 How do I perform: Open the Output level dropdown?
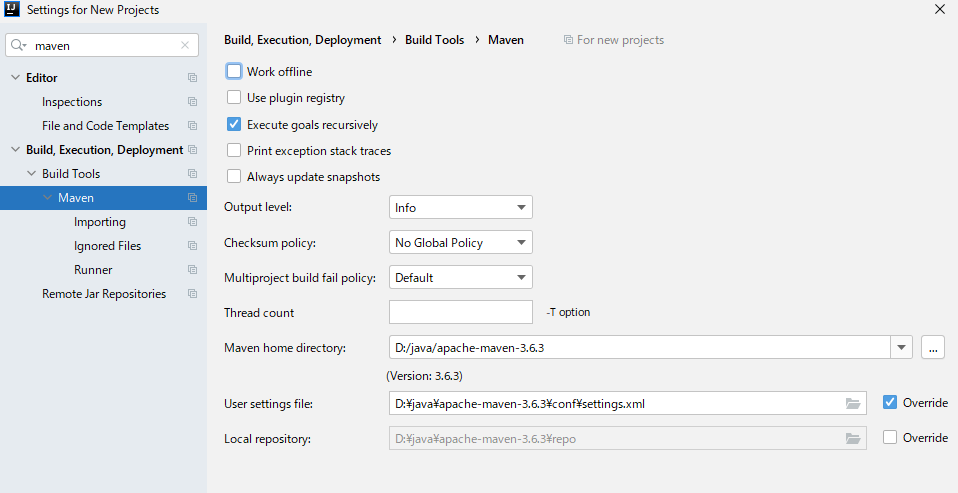click(x=460, y=208)
